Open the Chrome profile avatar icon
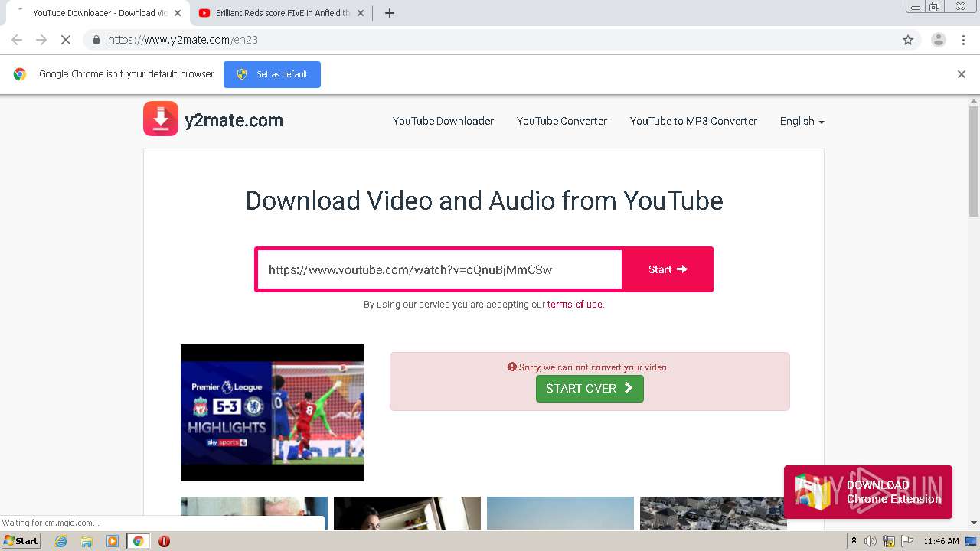 pos(939,40)
